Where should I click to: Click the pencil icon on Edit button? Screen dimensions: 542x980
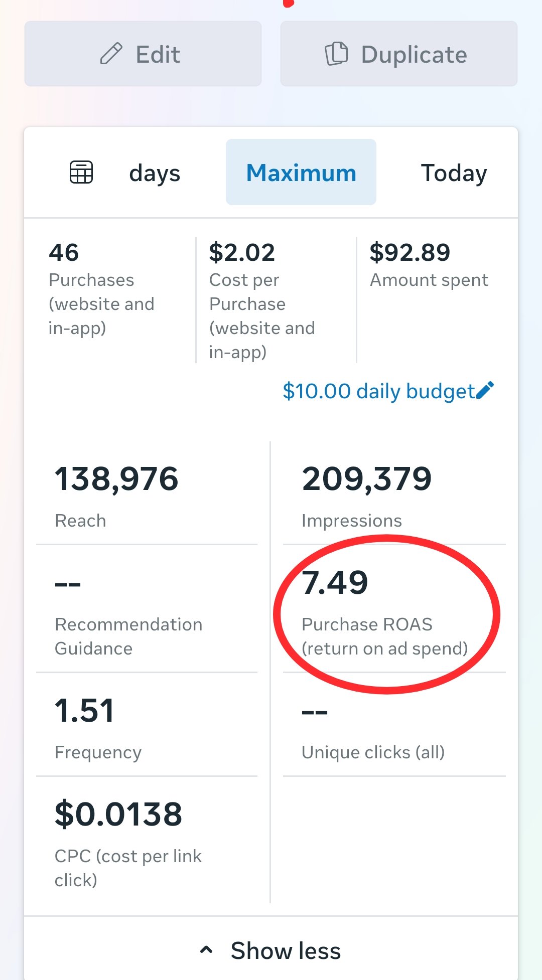pyautogui.click(x=111, y=54)
